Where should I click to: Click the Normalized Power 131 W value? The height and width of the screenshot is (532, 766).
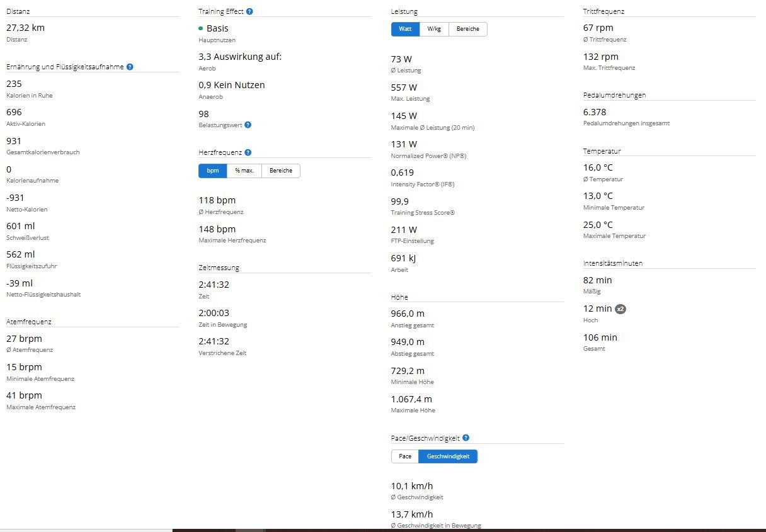point(404,144)
